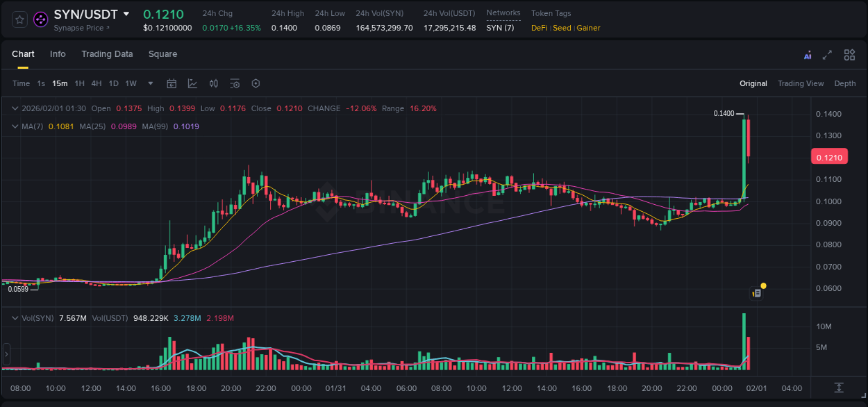Select the 15m timeframe interval

coord(60,83)
